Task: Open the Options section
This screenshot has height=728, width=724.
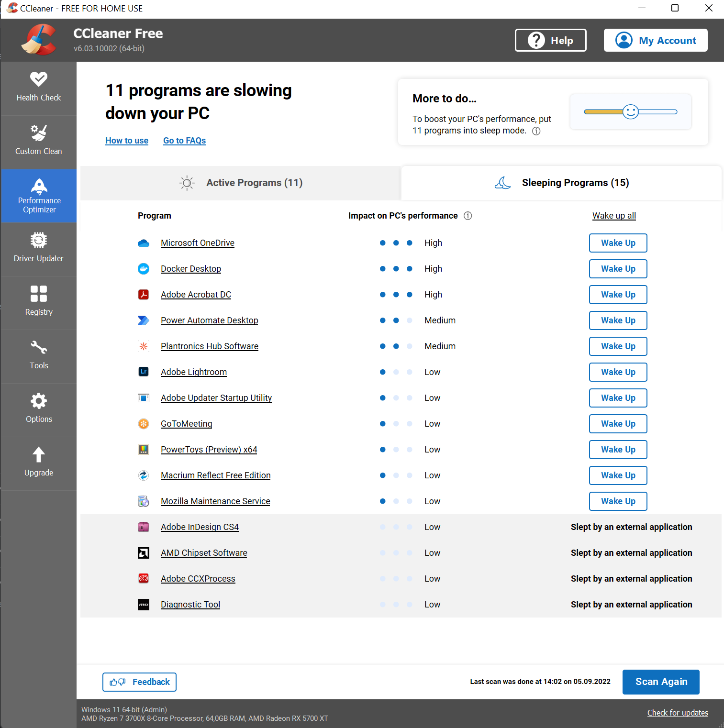Action: click(39, 410)
